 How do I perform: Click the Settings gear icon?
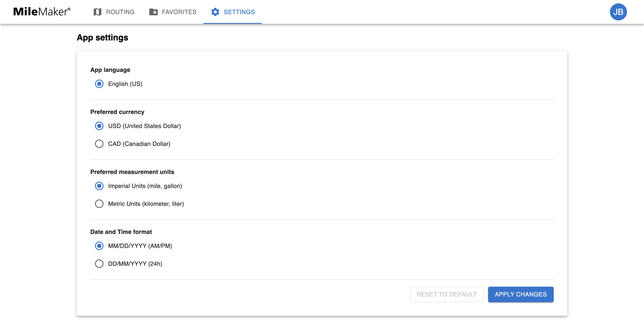(215, 12)
